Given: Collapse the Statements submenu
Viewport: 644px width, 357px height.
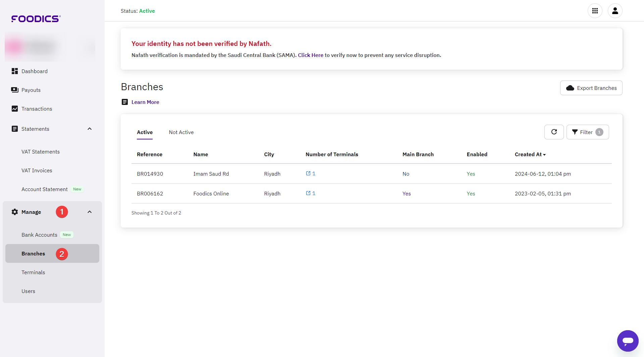Looking at the screenshot, I should (x=89, y=128).
